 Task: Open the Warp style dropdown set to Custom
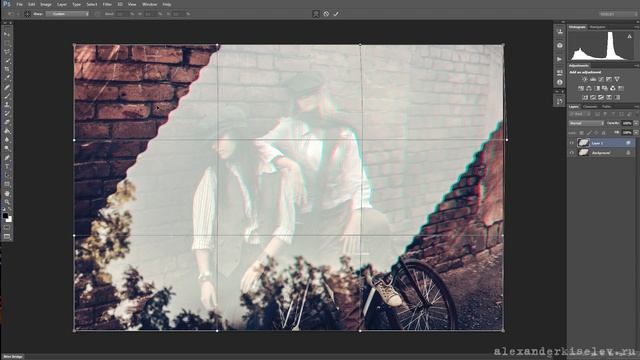point(67,14)
